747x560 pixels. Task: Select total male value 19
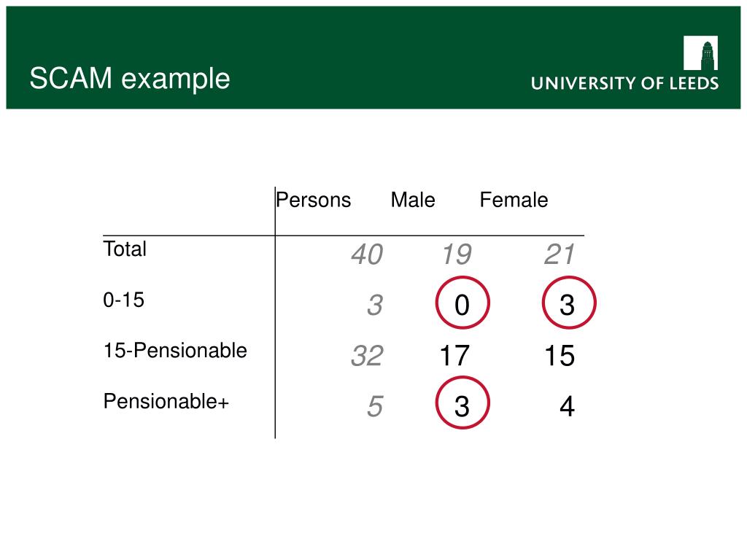point(457,254)
